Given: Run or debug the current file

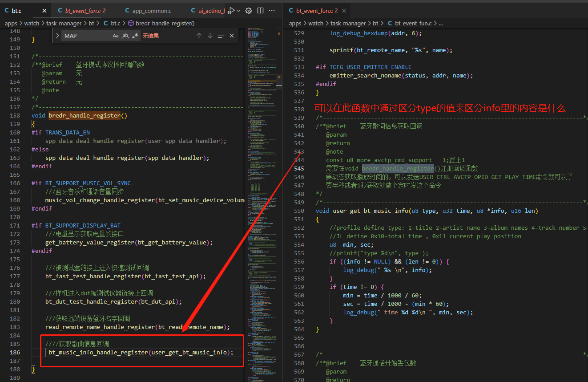Looking at the screenshot, I should click(231, 10).
